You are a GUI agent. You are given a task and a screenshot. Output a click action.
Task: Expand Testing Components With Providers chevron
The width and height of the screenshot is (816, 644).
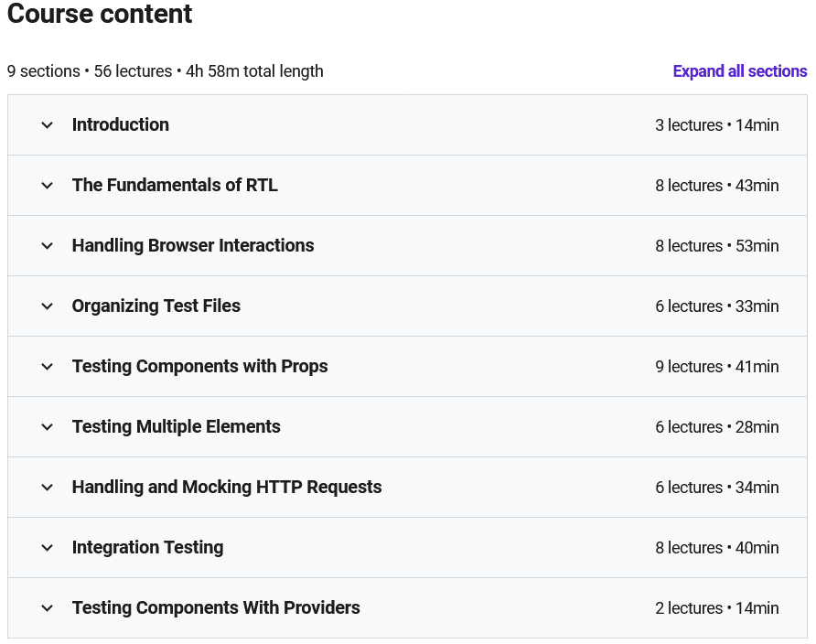coord(47,608)
